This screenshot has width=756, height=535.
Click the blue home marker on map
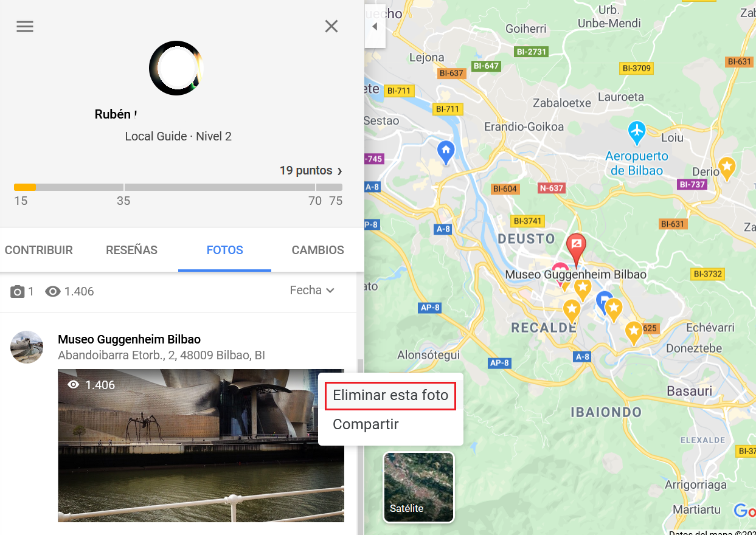pyautogui.click(x=446, y=151)
